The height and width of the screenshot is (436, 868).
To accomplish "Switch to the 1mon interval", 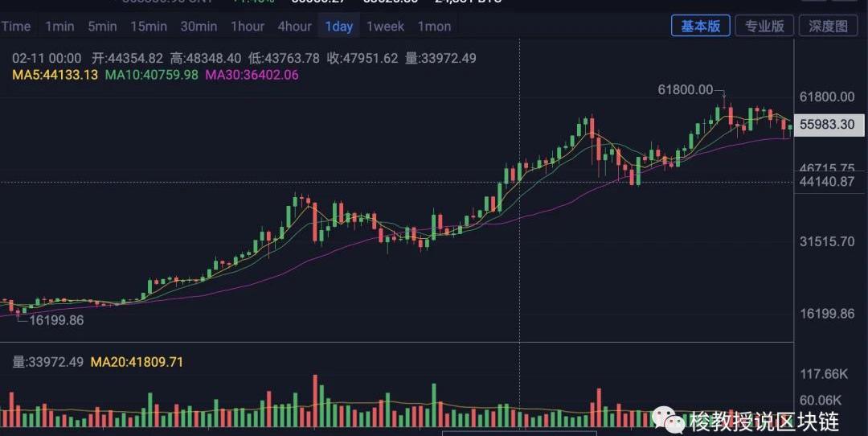I will pyautogui.click(x=434, y=27).
